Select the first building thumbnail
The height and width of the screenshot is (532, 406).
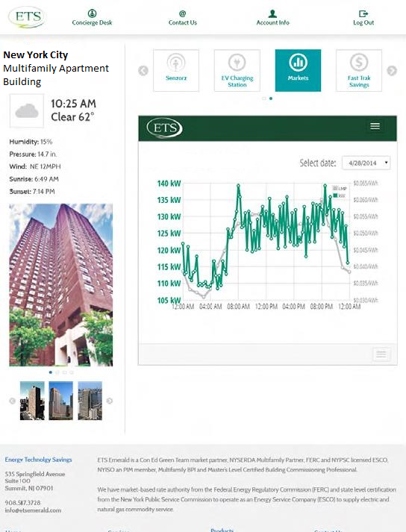(32, 401)
